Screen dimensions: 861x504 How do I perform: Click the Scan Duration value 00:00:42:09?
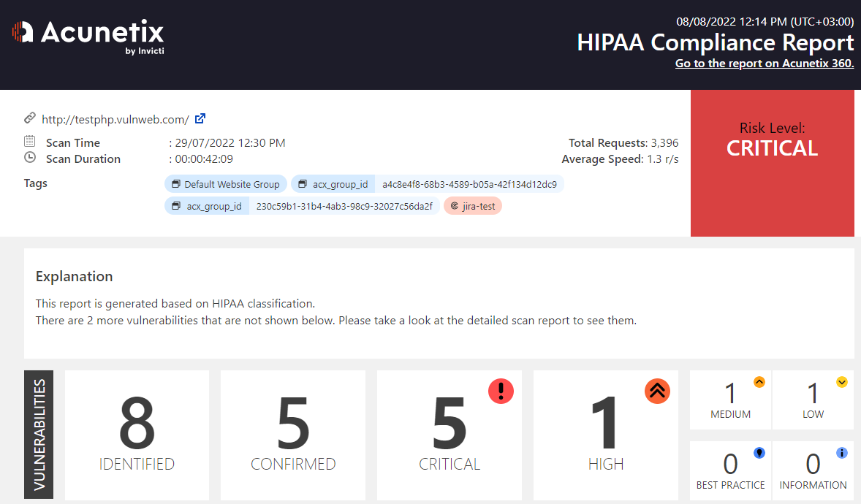pyautogui.click(x=204, y=159)
